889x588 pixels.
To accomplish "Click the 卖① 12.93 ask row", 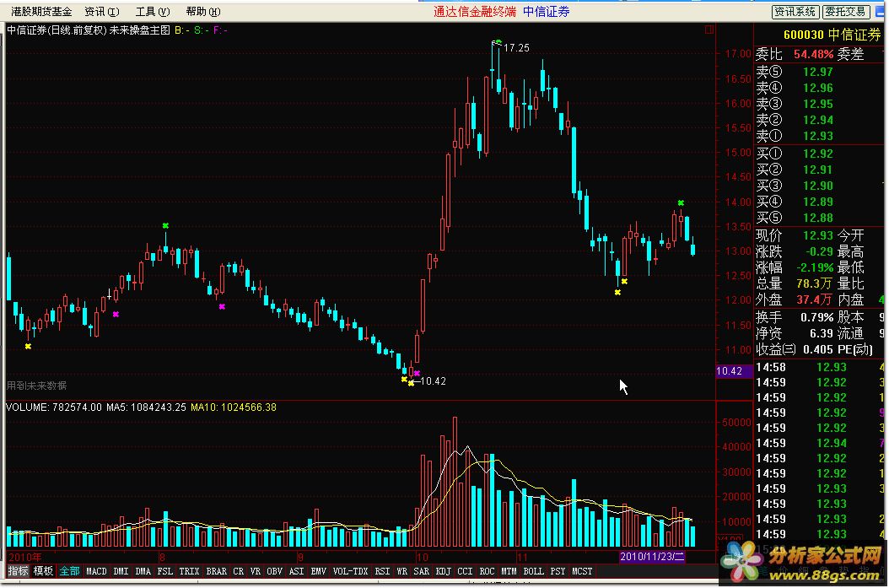I will pos(795,136).
